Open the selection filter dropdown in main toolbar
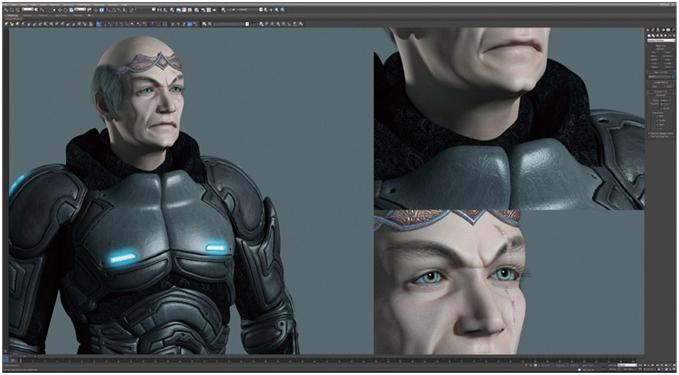The image size is (679, 375). (28, 9)
